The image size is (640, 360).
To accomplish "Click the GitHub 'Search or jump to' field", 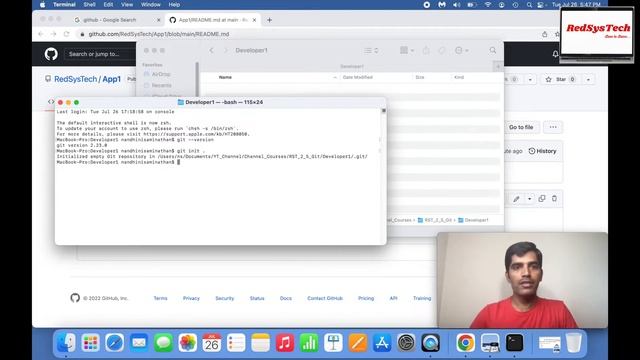I will tap(100, 54).
